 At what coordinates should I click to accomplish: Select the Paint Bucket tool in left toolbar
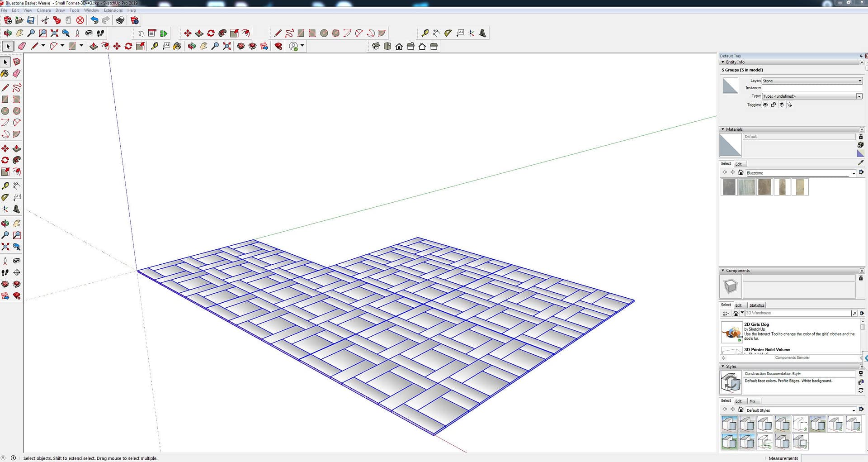pyautogui.click(x=5, y=73)
